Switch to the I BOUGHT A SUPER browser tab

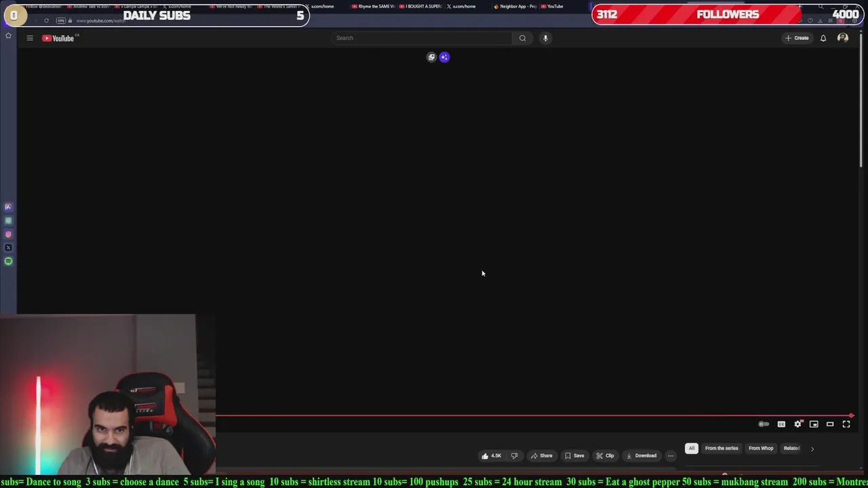point(420,6)
